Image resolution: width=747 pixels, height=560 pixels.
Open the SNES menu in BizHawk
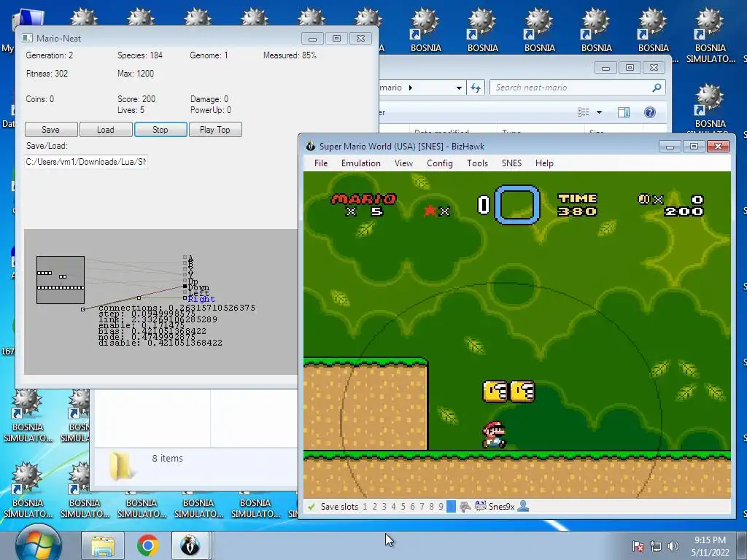click(x=511, y=163)
